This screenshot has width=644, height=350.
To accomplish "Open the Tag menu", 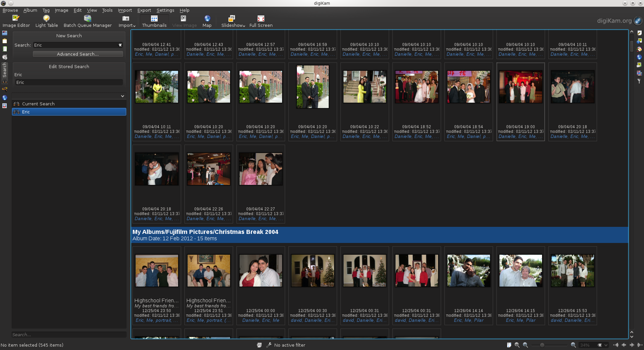I will coord(46,10).
